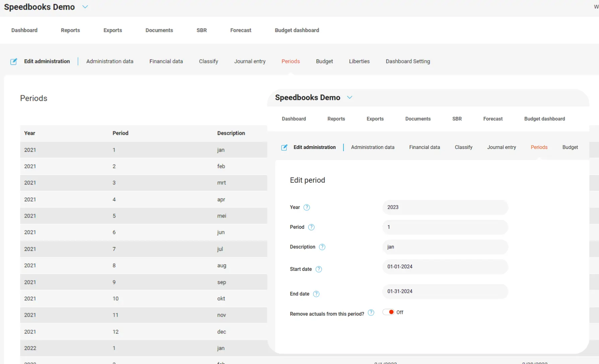Select the 2021 period 10 'okt' row
This screenshot has height=364, width=599.
144,298
